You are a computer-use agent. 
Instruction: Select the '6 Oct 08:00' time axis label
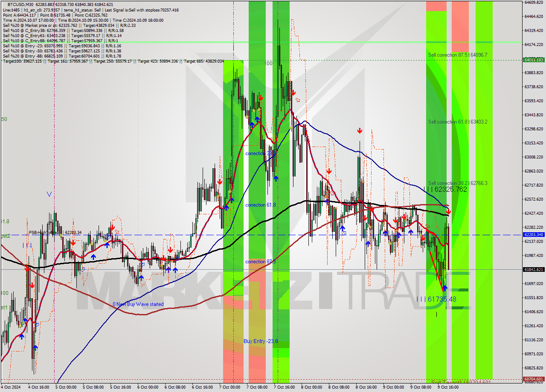click(174, 387)
